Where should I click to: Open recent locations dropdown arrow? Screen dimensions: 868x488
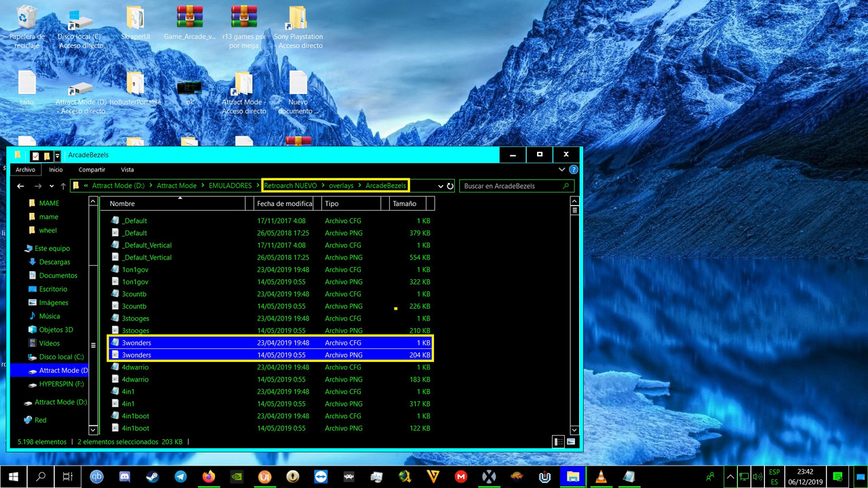coord(52,186)
